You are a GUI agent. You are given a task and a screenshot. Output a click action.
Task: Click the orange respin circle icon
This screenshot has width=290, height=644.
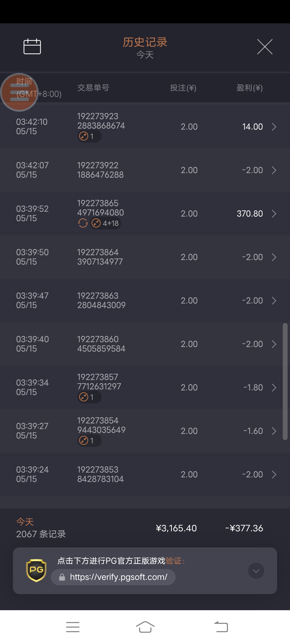(x=83, y=223)
